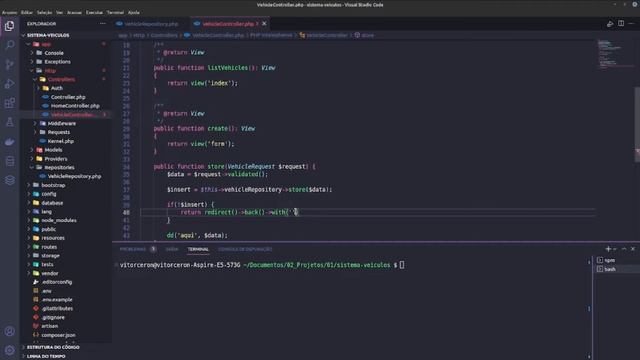
Task: Open the Docker whale view
Action: point(9,142)
